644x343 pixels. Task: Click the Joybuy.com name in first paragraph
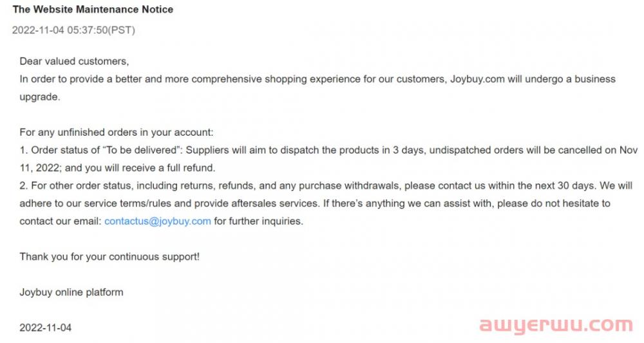(477, 79)
